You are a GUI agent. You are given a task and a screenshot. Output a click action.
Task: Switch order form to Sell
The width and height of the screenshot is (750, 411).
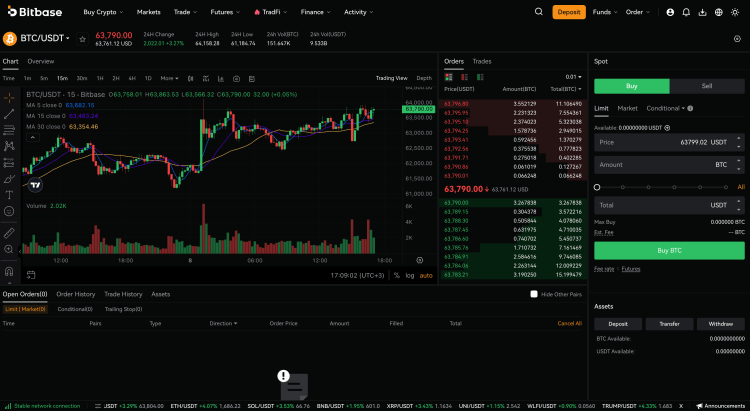point(707,86)
